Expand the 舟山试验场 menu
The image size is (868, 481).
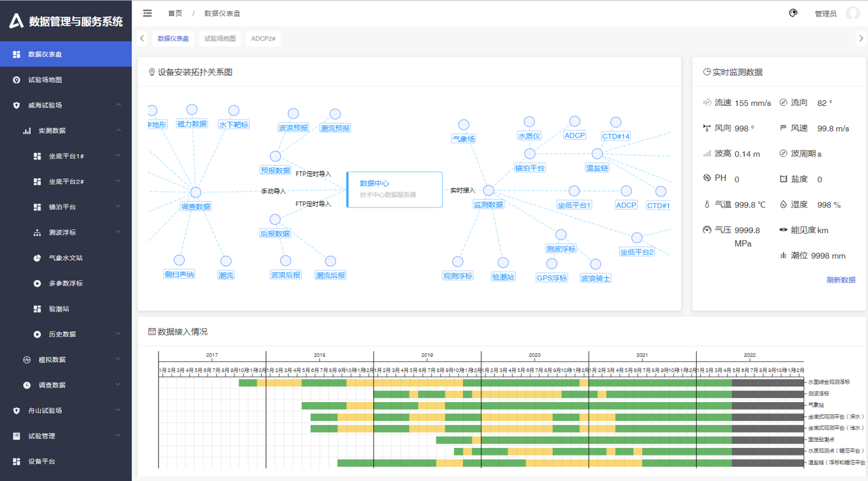tap(118, 411)
